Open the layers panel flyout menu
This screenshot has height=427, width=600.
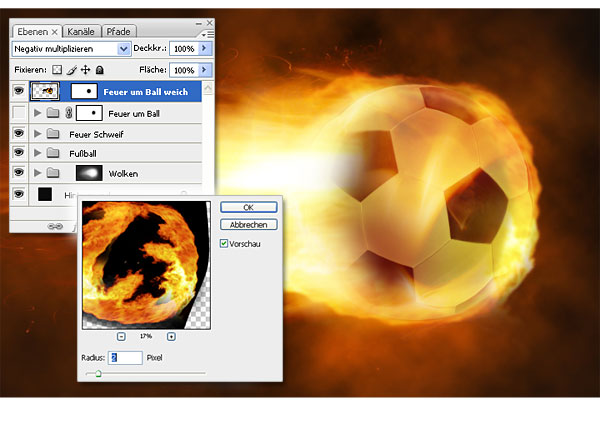tap(208, 34)
